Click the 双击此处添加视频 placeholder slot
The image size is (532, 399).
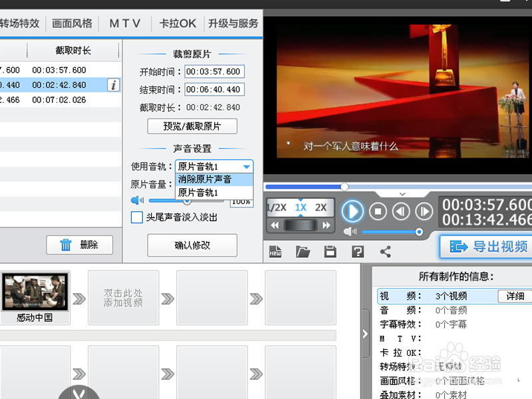(x=124, y=297)
